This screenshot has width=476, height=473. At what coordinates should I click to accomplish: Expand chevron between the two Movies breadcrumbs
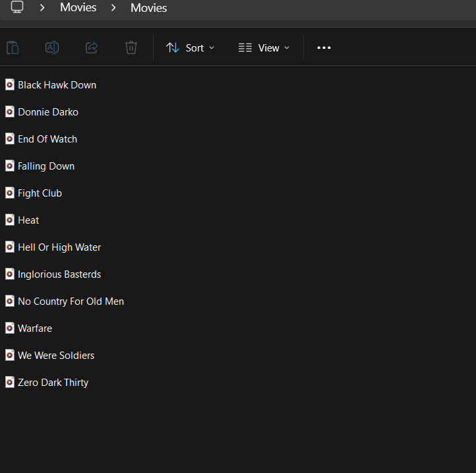click(x=113, y=8)
